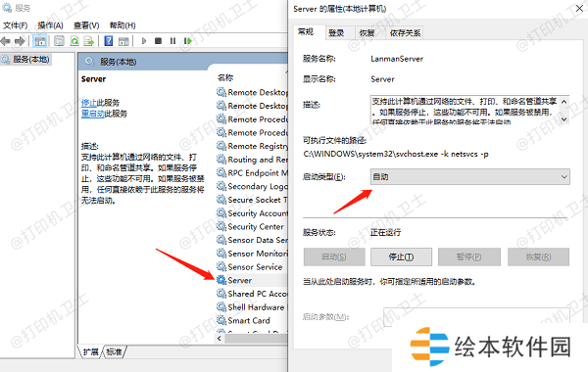The height and width of the screenshot is (372, 588).
Task: Click the LanmanServer service name text
Action: (397, 59)
